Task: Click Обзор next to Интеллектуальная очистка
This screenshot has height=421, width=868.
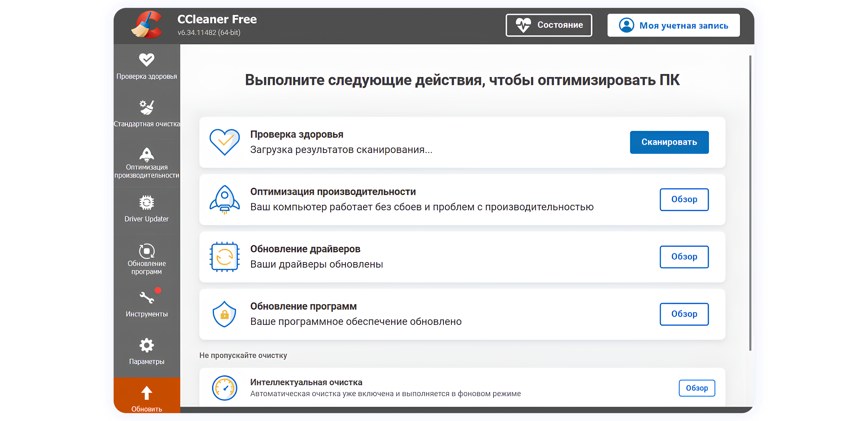Action: (x=697, y=388)
